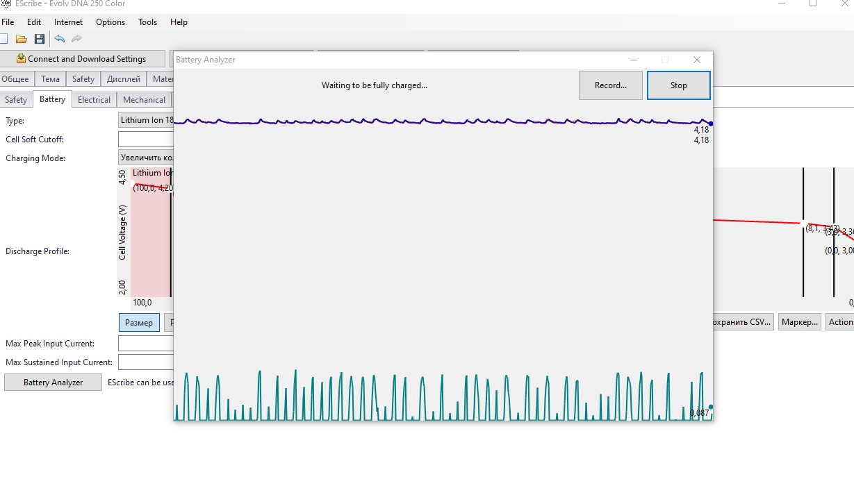The width and height of the screenshot is (854, 504).
Task: Open the Tools menu
Action: [147, 22]
